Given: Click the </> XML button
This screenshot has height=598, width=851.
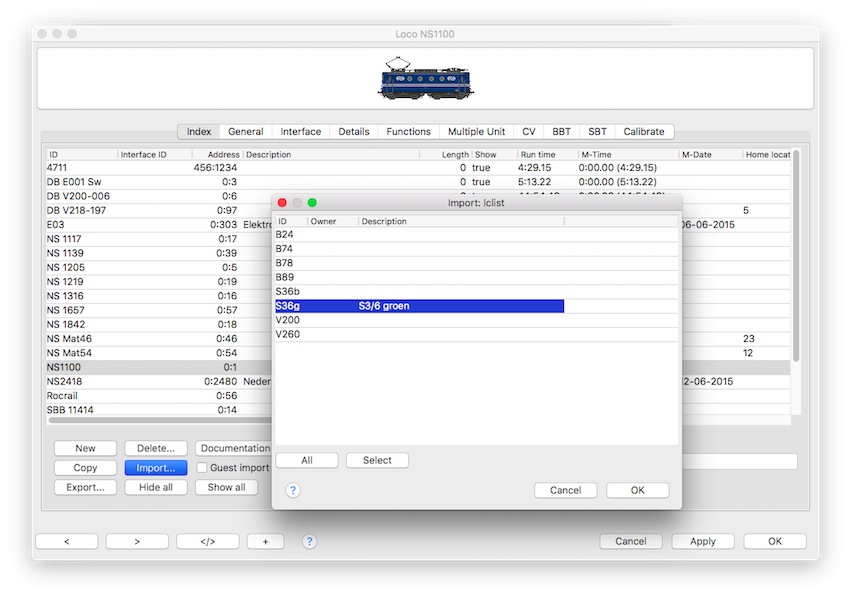Looking at the screenshot, I should [207, 541].
